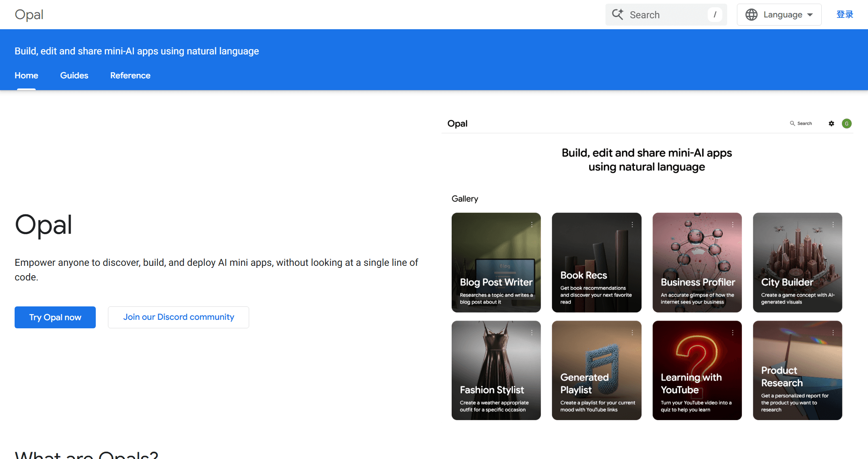Image resolution: width=868 pixels, height=459 pixels.
Task: Open three-dot menu on City Builder card
Action: (833, 224)
